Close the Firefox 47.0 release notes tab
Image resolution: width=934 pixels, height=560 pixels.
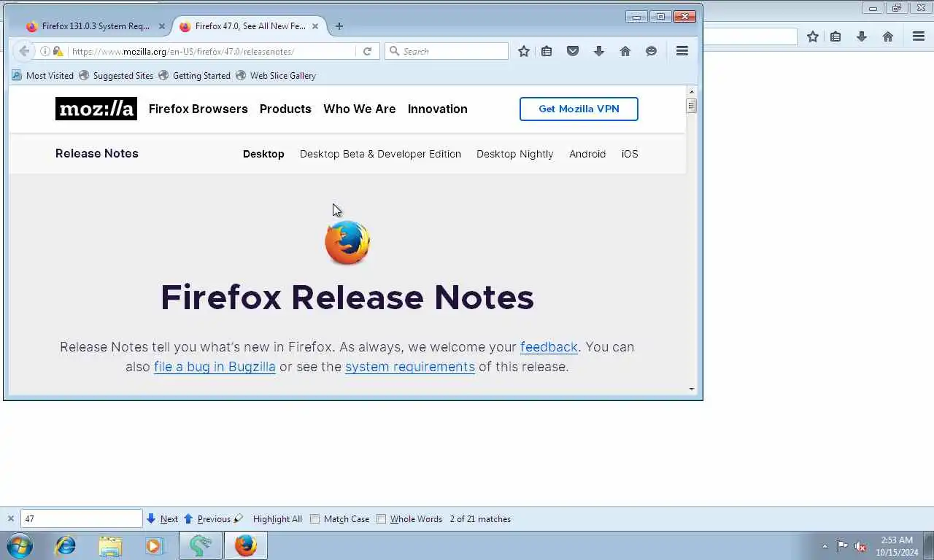tap(315, 26)
